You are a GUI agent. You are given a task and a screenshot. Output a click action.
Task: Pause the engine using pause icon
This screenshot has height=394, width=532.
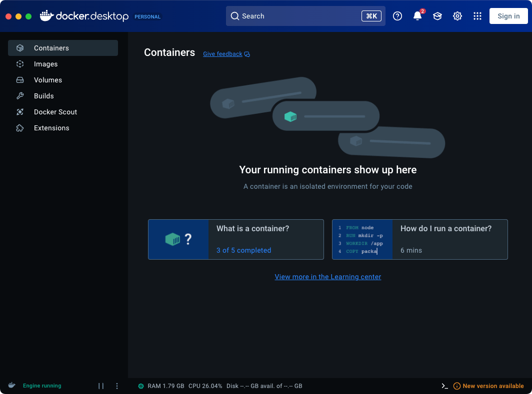click(x=101, y=386)
